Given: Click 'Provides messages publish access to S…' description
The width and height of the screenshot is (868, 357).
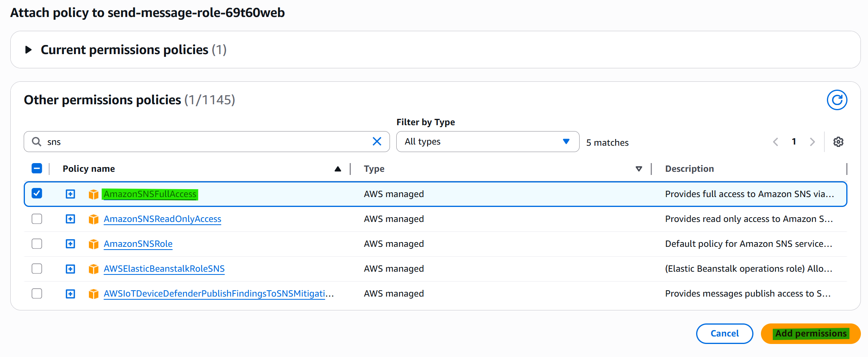Looking at the screenshot, I should pos(748,293).
